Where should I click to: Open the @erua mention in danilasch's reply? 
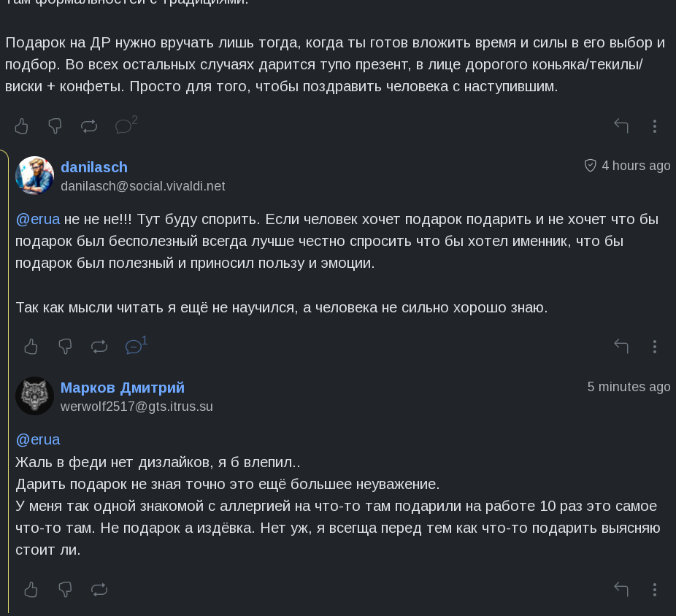38,219
